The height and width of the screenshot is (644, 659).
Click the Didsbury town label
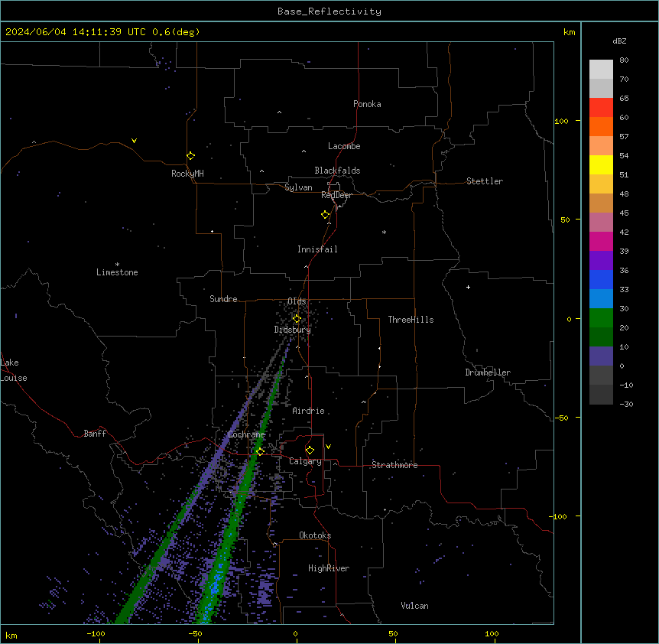293,330
